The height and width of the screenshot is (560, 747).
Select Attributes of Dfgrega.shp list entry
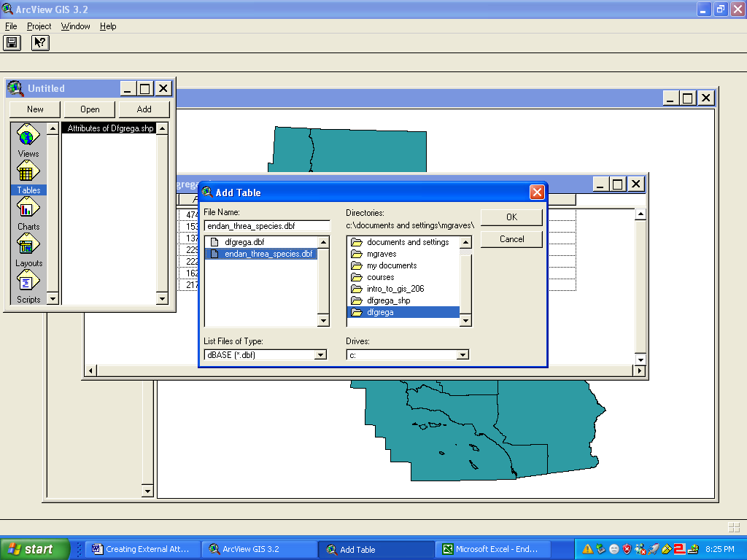[x=110, y=128]
